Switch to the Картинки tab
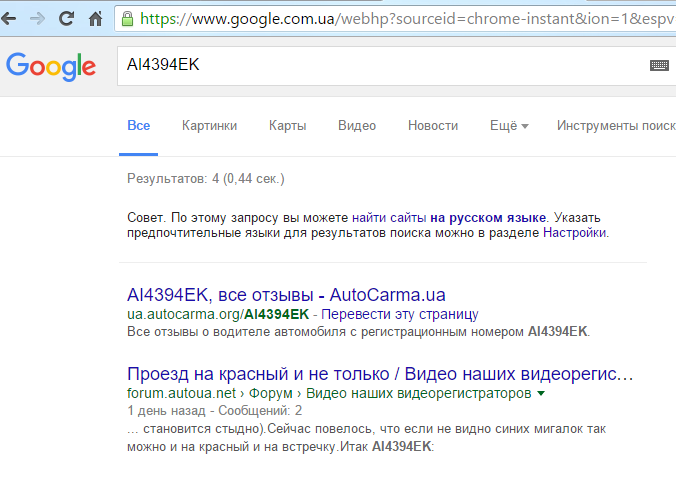 (x=209, y=126)
